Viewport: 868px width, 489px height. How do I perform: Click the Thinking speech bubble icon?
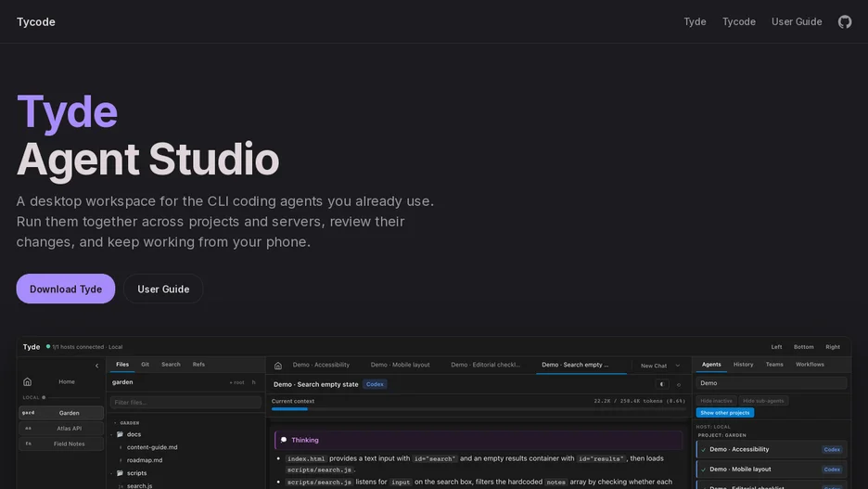(x=284, y=440)
